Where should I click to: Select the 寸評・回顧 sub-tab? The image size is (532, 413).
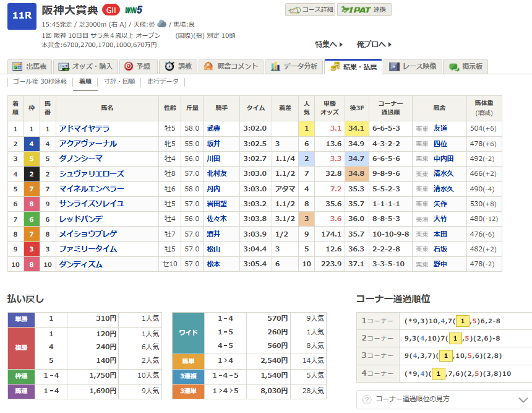119,82
